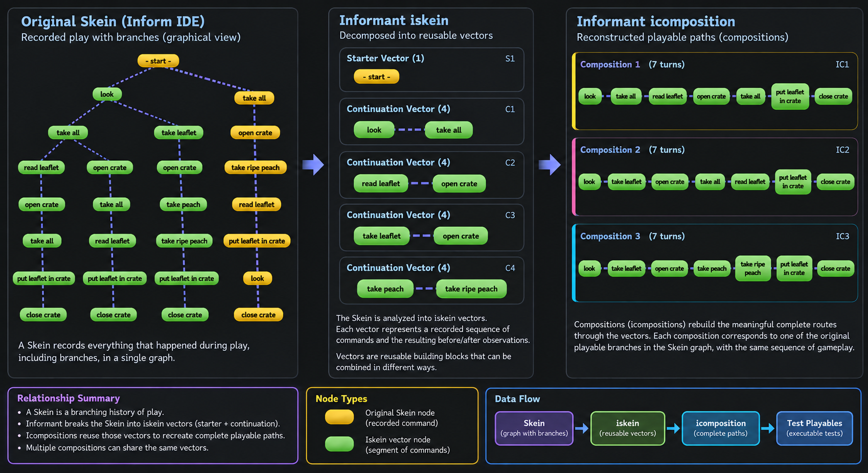The image size is (868, 473).
Task: Click 'put leaflet in crate' in Composition 2
Action: pos(793,181)
